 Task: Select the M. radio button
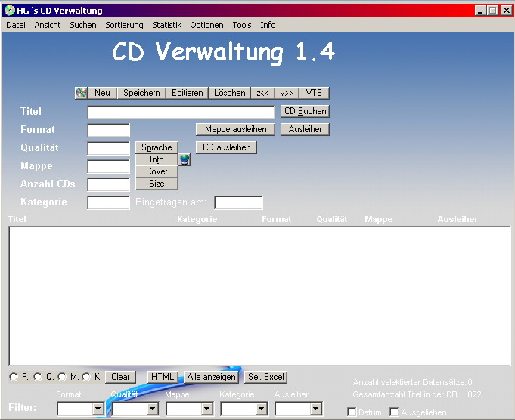click(62, 377)
